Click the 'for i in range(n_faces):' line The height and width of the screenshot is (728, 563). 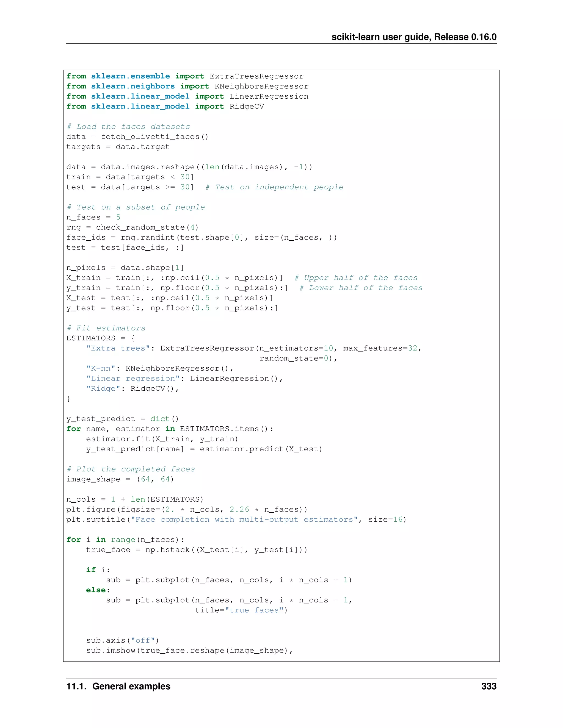click(x=125, y=540)
